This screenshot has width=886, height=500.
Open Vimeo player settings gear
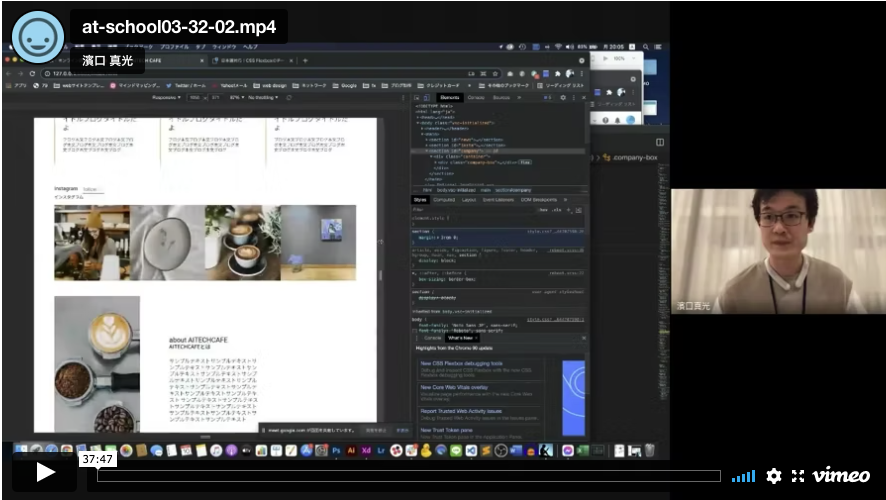pos(774,476)
